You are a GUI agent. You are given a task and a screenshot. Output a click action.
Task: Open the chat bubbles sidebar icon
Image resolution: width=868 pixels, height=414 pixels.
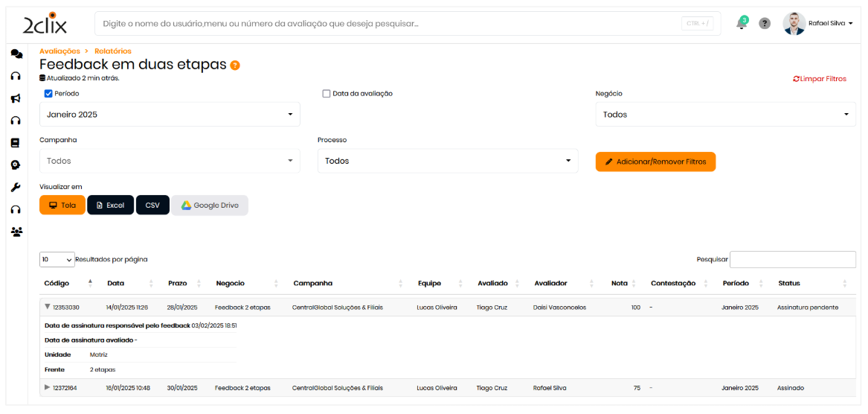[x=16, y=54]
